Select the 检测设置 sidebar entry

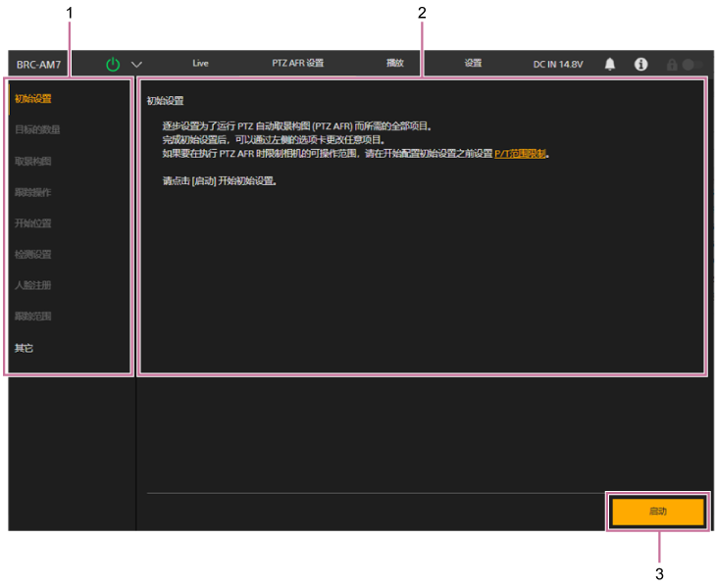click(33, 255)
